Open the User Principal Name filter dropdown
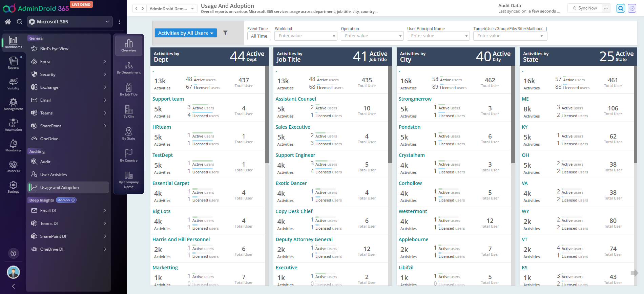 coord(438,36)
